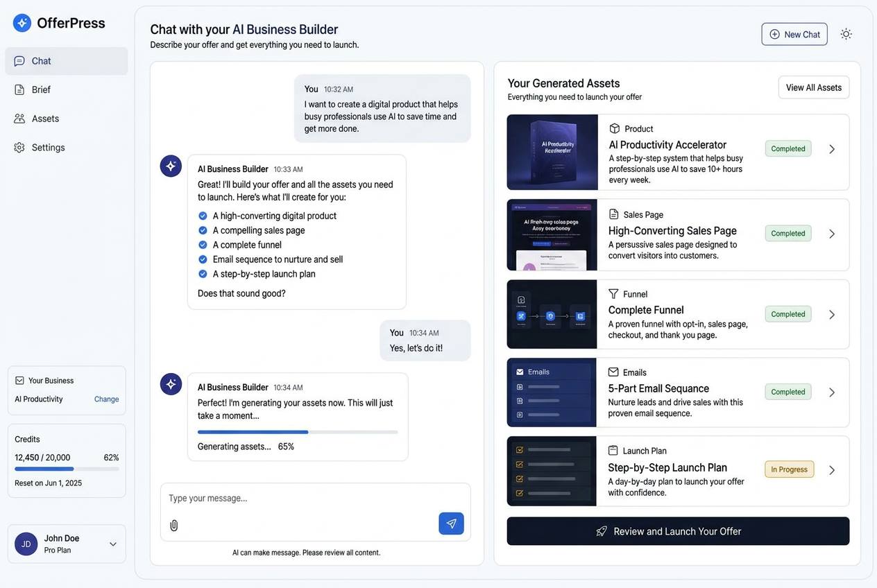This screenshot has width=877, height=588.
Task: Send the message with paper-plane button
Action: [x=451, y=524]
